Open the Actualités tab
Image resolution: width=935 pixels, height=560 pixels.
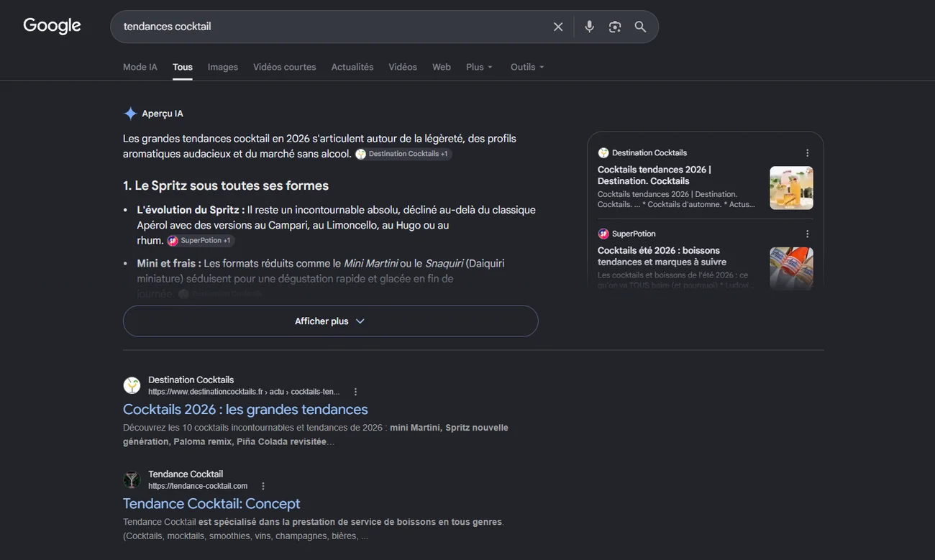(352, 67)
